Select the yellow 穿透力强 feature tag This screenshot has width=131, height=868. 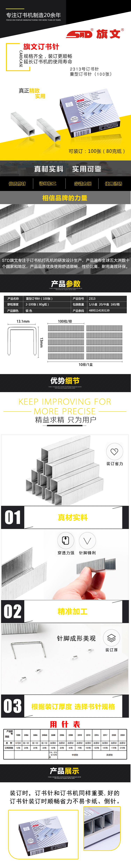83,184
